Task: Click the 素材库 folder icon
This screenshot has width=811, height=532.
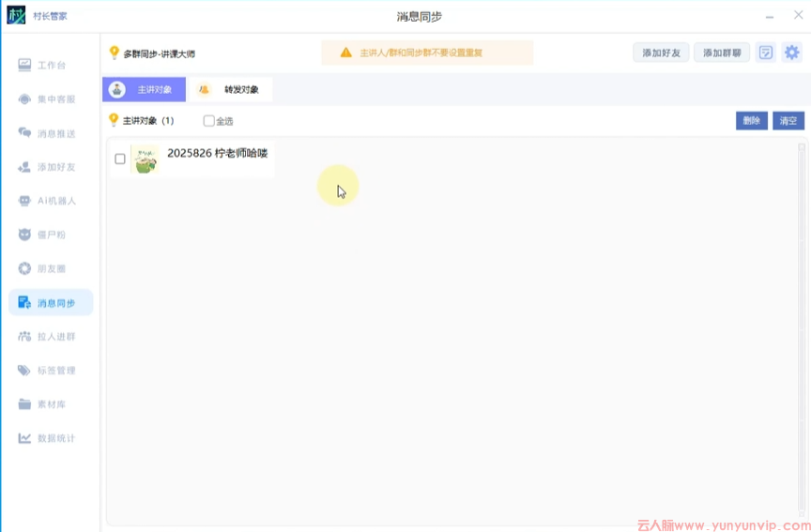Action: [x=24, y=404]
